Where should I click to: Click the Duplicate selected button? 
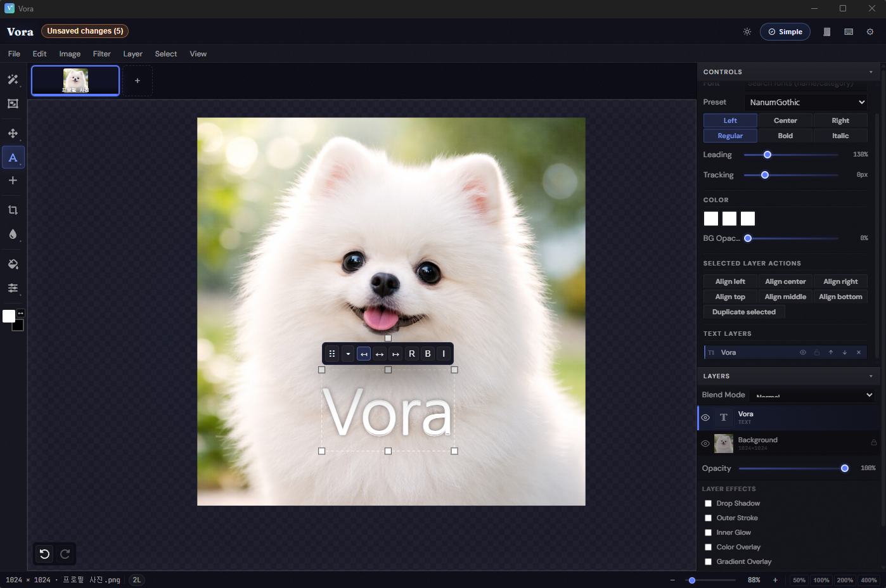(743, 312)
